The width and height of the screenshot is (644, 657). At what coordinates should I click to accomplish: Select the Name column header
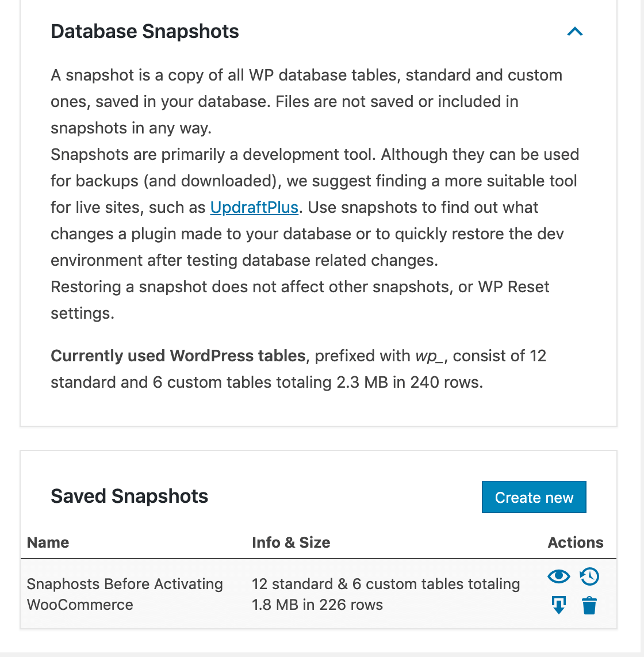[x=48, y=542]
